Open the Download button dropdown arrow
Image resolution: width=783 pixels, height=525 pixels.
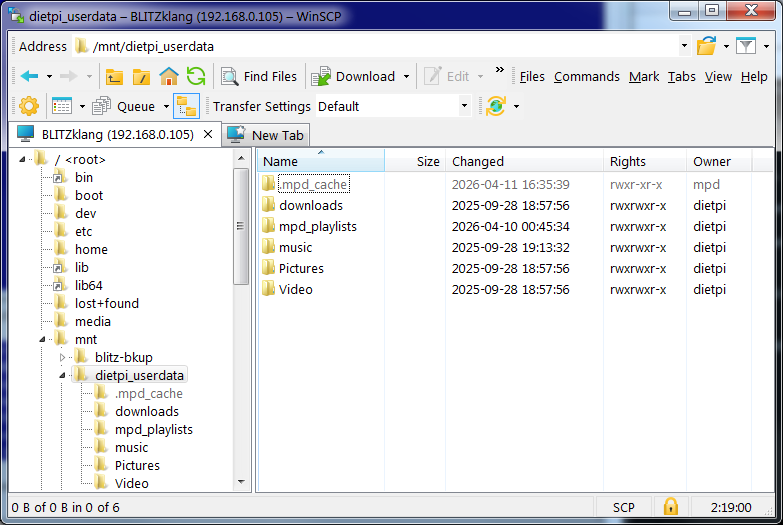click(x=407, y=76)
